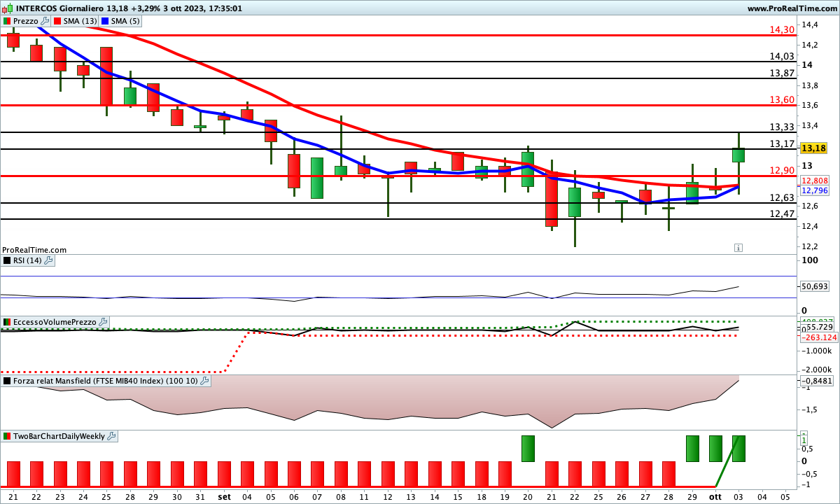Click the RSI value label 50,693
The image size is (840, 504).
(x=814, y=286)
